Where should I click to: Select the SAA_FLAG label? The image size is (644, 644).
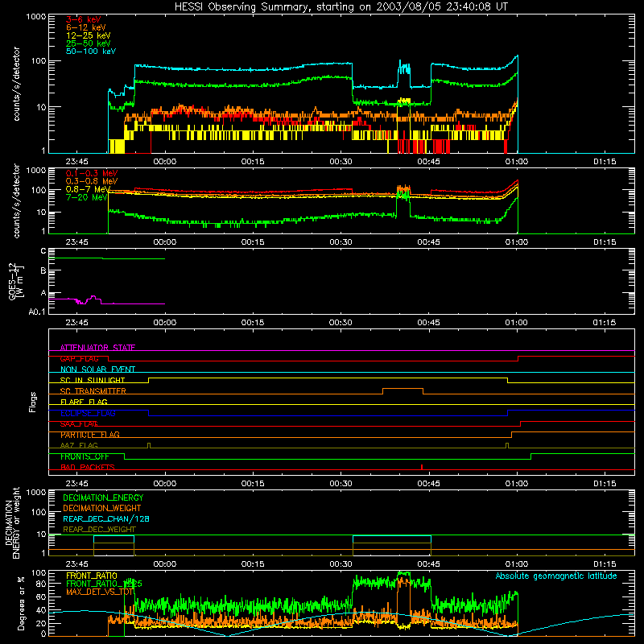pyautogui.click(x=79, y=424)
